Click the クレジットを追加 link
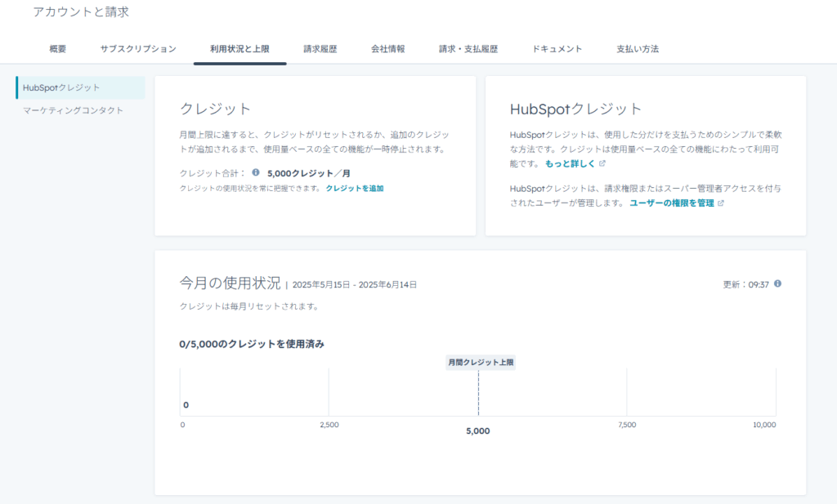The image size is (837, 504). [355, 188]
